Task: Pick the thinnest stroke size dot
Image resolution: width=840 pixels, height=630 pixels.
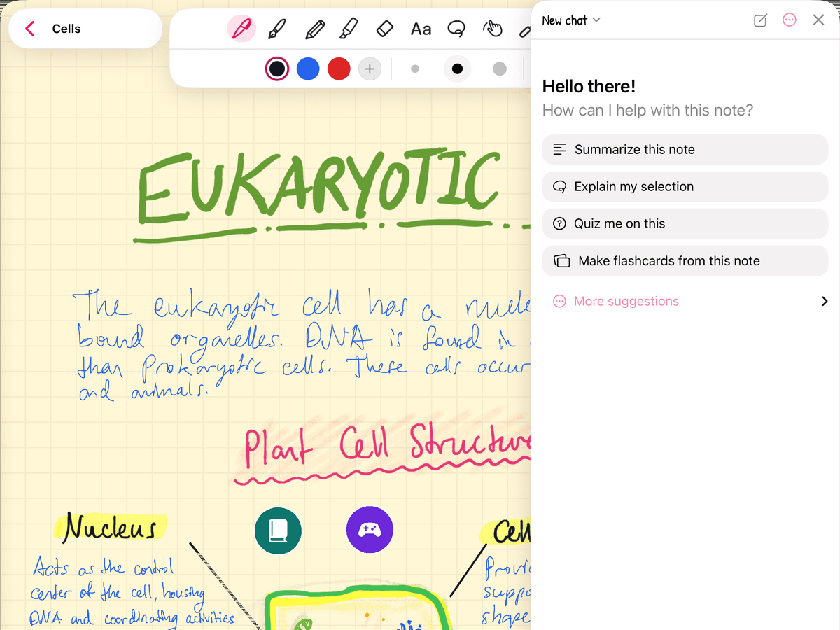Action: pyautogui.click(x=415, y=69)
